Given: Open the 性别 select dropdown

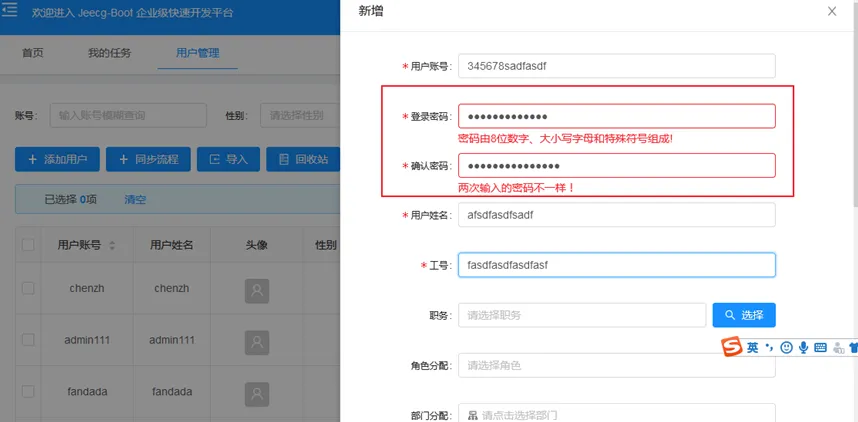Looking at the screenshot, I should point(300,116).
